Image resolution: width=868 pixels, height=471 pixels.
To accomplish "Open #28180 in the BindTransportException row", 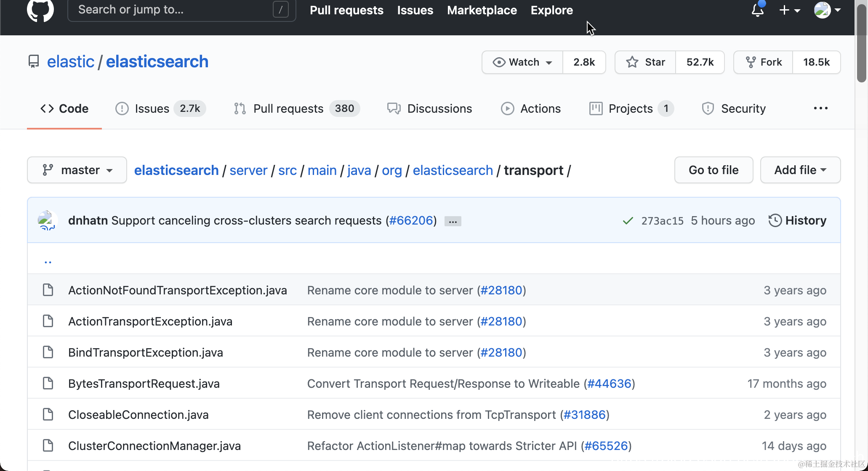I will (501, 352).
